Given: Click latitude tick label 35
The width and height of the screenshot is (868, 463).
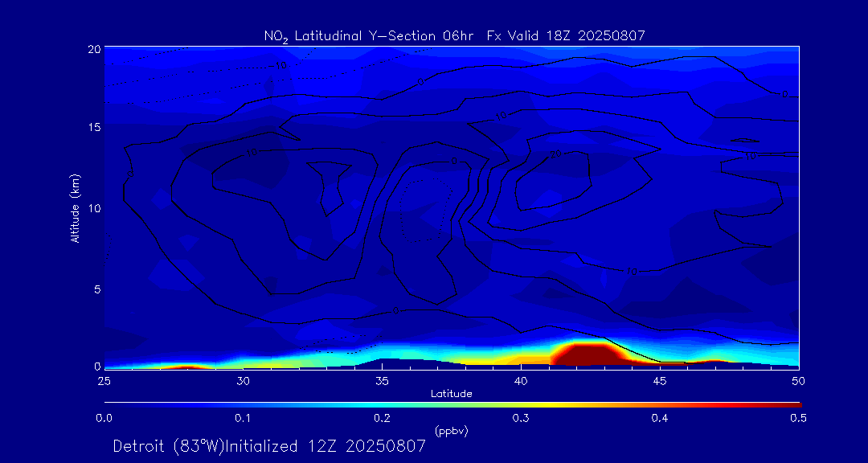Looking at the screenshot, I should pyautogui.click(x=382, y=382).
